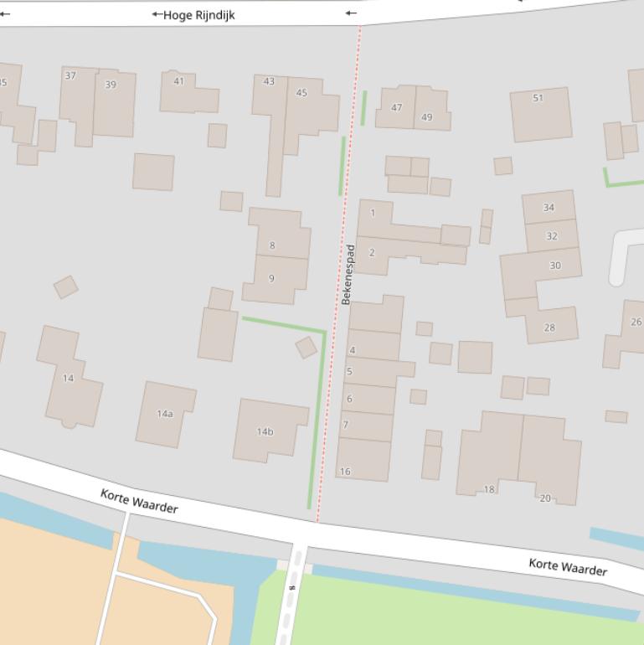
Task: Click the Bekenespad path label
Action: pos(347,274)
